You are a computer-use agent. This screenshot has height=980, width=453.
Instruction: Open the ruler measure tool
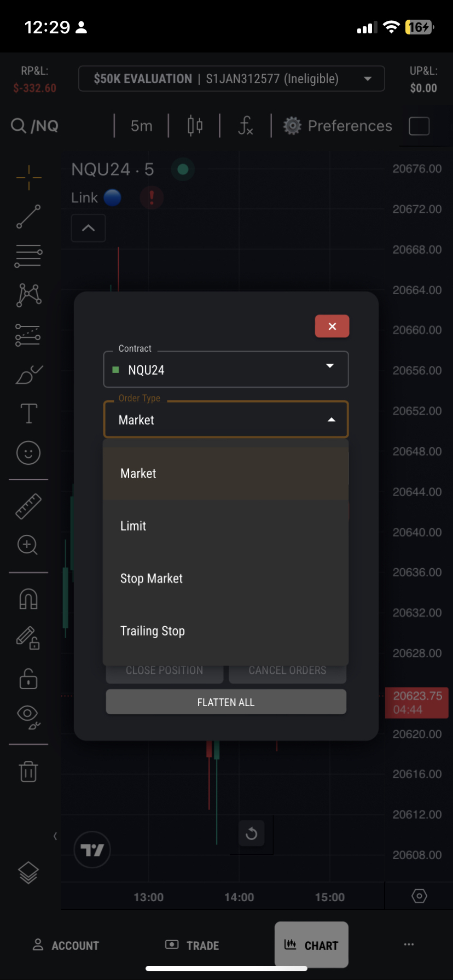(28, 506)
